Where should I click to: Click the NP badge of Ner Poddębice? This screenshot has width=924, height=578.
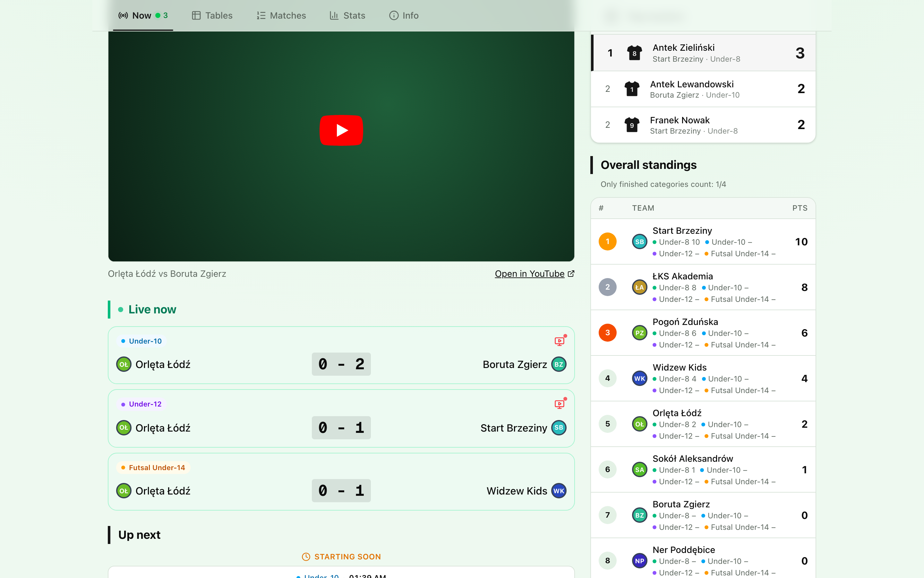639,561
